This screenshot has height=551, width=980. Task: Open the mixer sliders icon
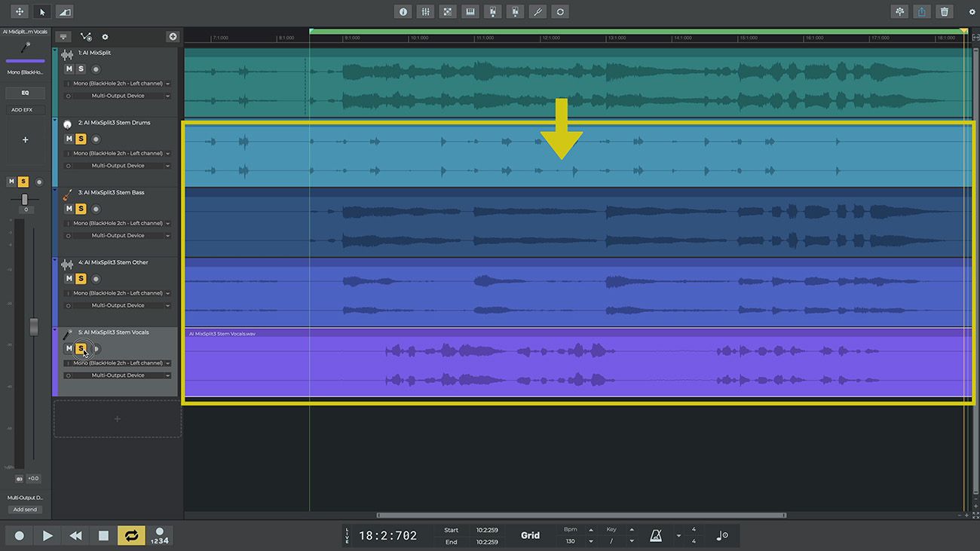[x=426, y=12]
